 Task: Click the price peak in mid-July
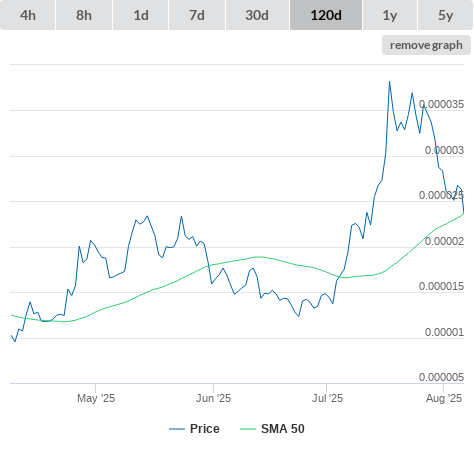point(389,82)
